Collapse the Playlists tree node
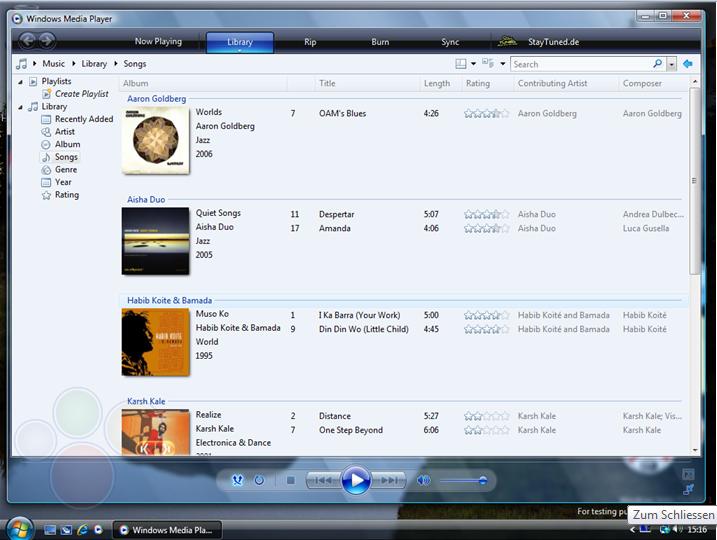The image size is (717, 540). click(20, 81)
